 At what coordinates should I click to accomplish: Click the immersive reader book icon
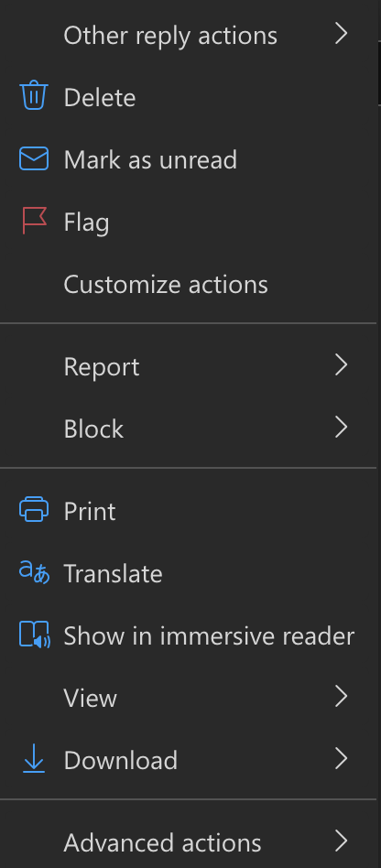click(x=34, y=635)
